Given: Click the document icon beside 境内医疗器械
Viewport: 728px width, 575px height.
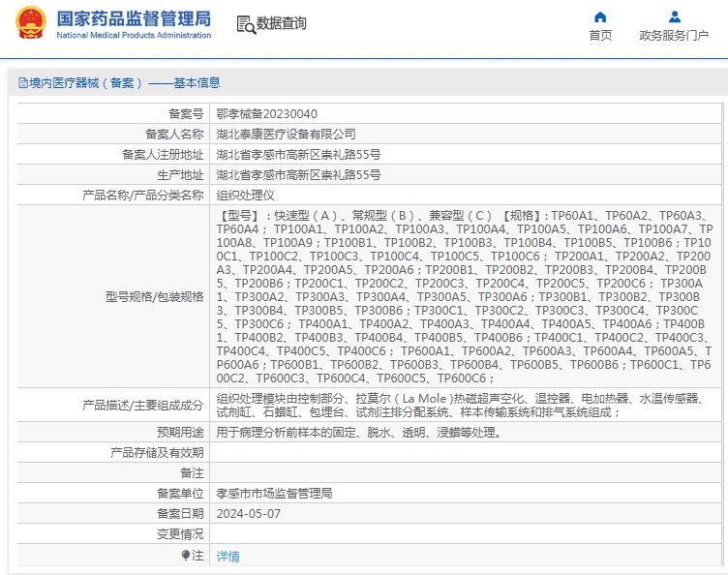Looking at the screenshot, I should pyautogui.click(x=23, y=83).
